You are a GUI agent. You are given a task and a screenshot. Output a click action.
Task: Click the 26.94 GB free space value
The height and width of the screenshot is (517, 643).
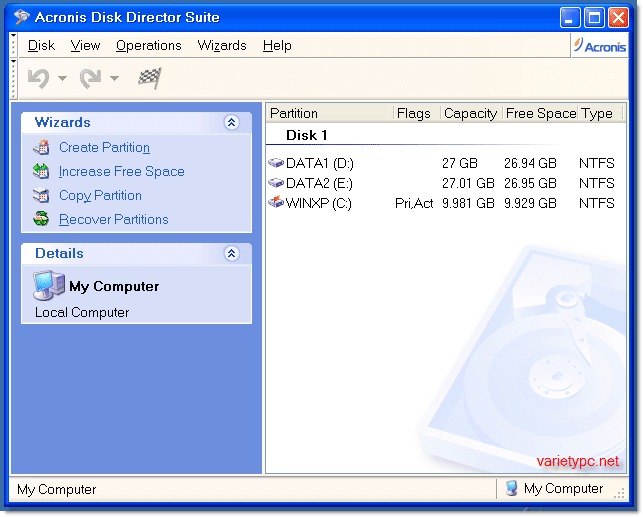coord(530,163)
